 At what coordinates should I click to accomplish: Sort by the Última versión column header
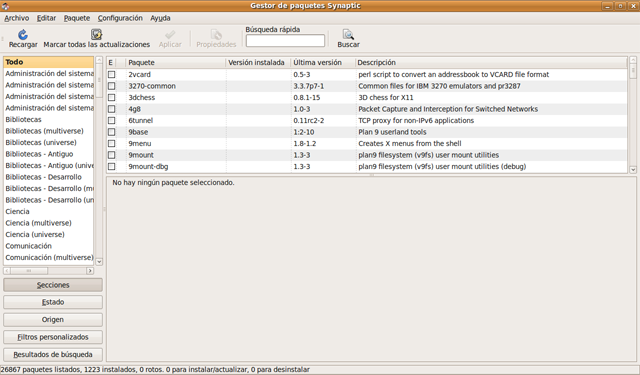pos(323,62)
